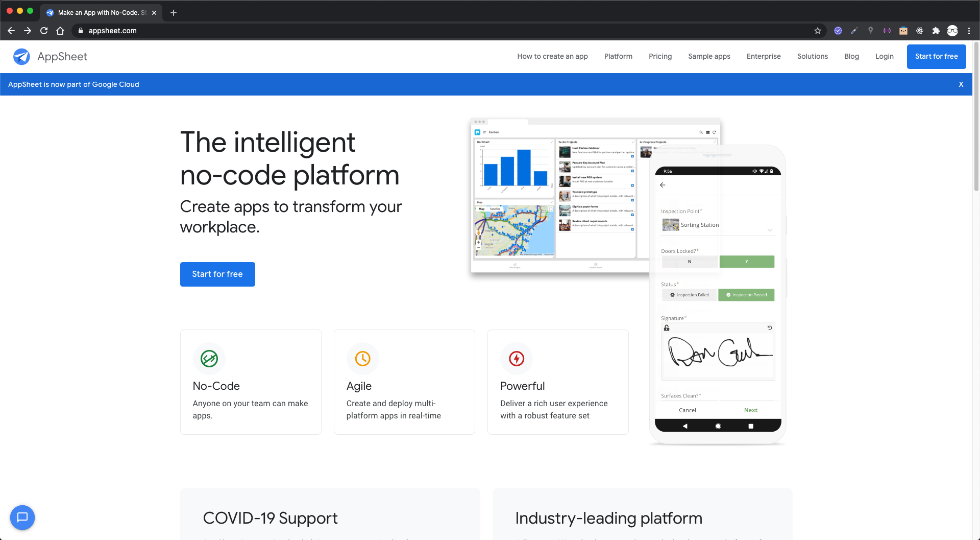
Task: Open the Extensions puzzle icon
Action: click(x=936, y=31)
